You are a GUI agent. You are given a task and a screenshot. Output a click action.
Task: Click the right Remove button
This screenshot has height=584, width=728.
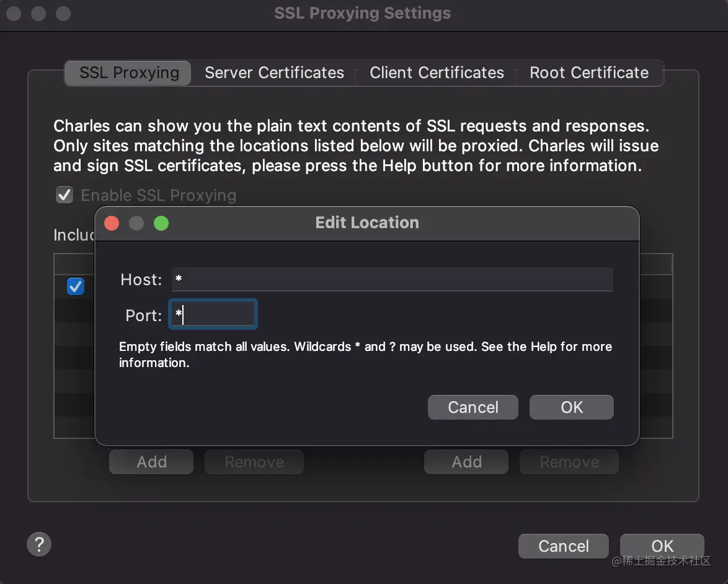[x=569, y=462]
